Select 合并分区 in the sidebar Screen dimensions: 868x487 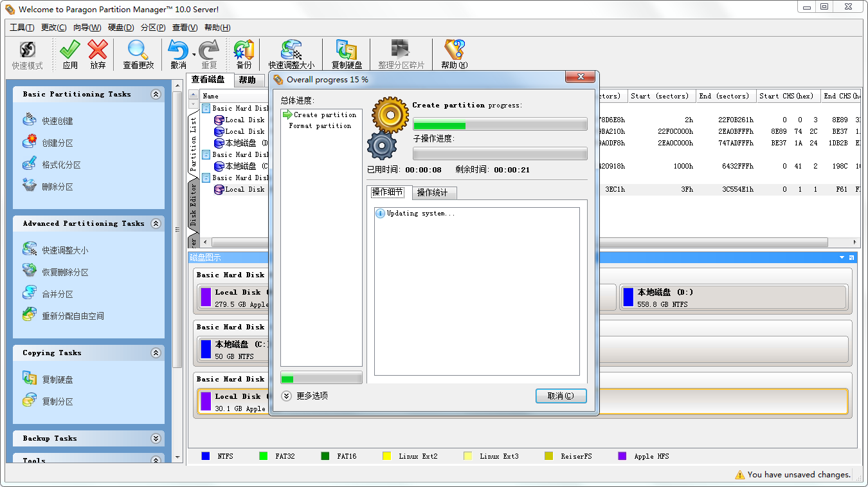pyautogui.click(x=58, y=294)
